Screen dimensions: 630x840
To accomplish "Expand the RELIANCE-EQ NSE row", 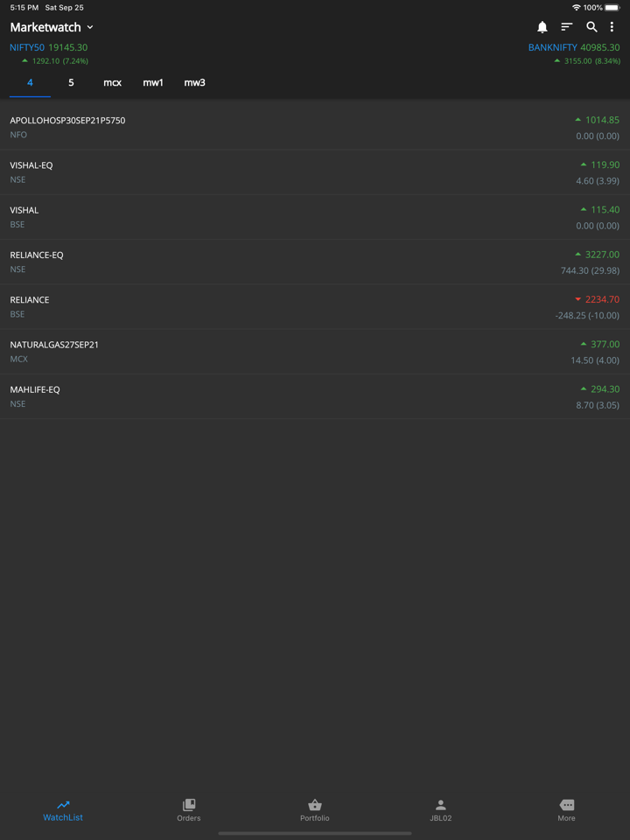I will 315,262.
